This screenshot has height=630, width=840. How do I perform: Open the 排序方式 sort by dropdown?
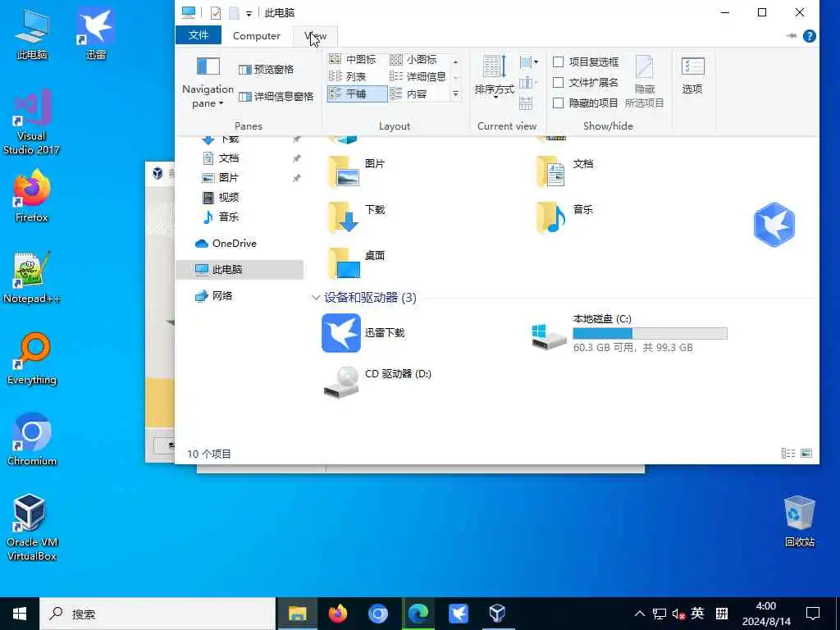point(494,76)
